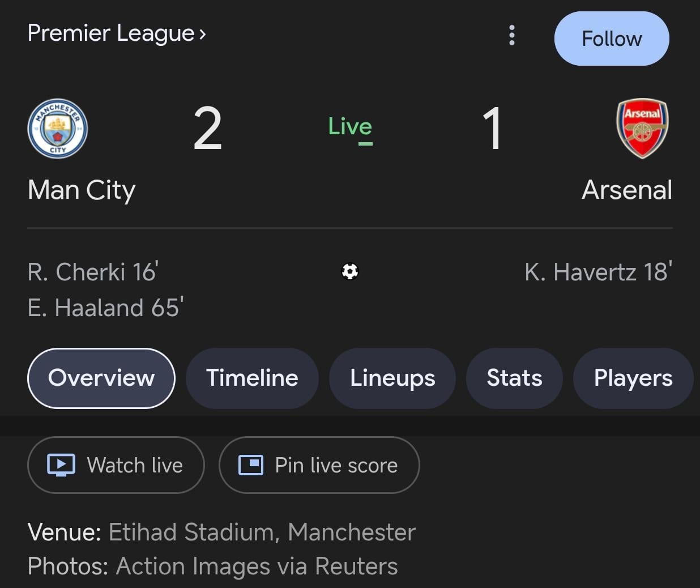Image resolution: width=700 pixels, height=588 pixels.
Task: Click the Arsenal team name
Action: click(627, 190)
